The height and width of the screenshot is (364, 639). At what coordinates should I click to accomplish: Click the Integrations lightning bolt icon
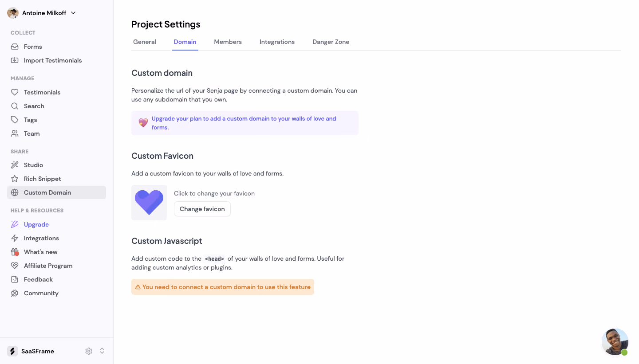[15, 238]
